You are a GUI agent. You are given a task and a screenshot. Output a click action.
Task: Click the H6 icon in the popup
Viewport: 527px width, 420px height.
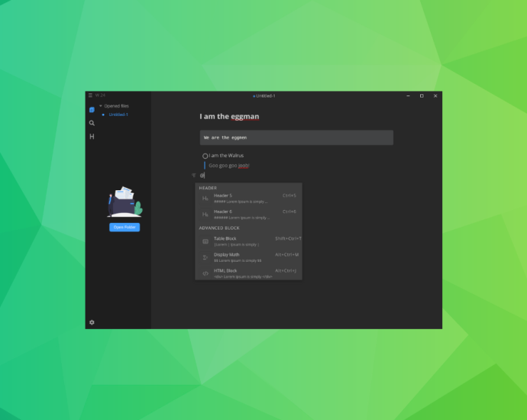point(205,215)
